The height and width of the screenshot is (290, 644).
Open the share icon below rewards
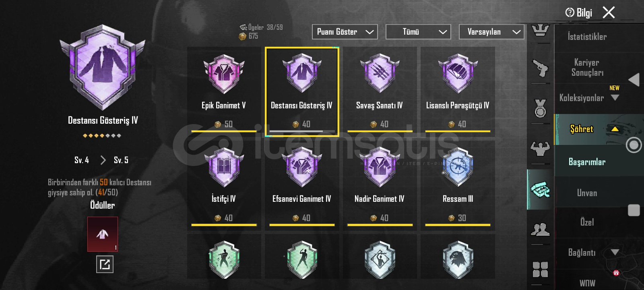tap(105, 264)
